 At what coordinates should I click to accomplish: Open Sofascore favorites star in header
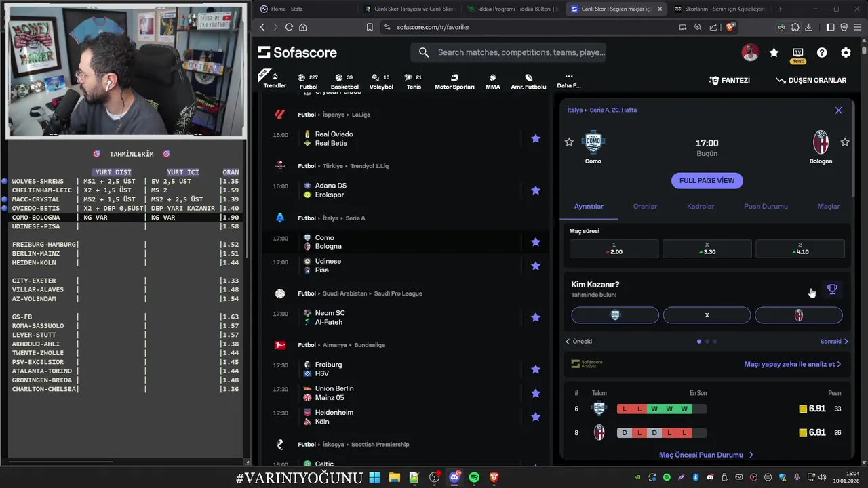point(774,52)
